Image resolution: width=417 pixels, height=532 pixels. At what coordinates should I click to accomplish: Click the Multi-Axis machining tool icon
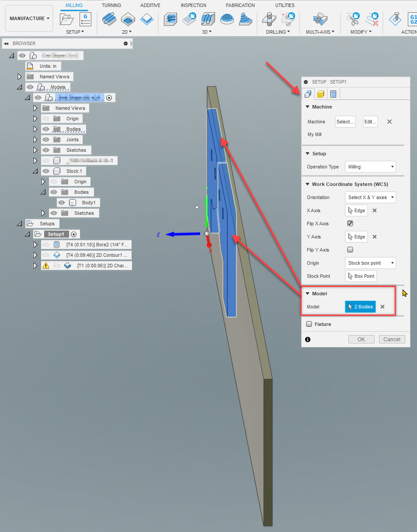click(x=320, y=19)
